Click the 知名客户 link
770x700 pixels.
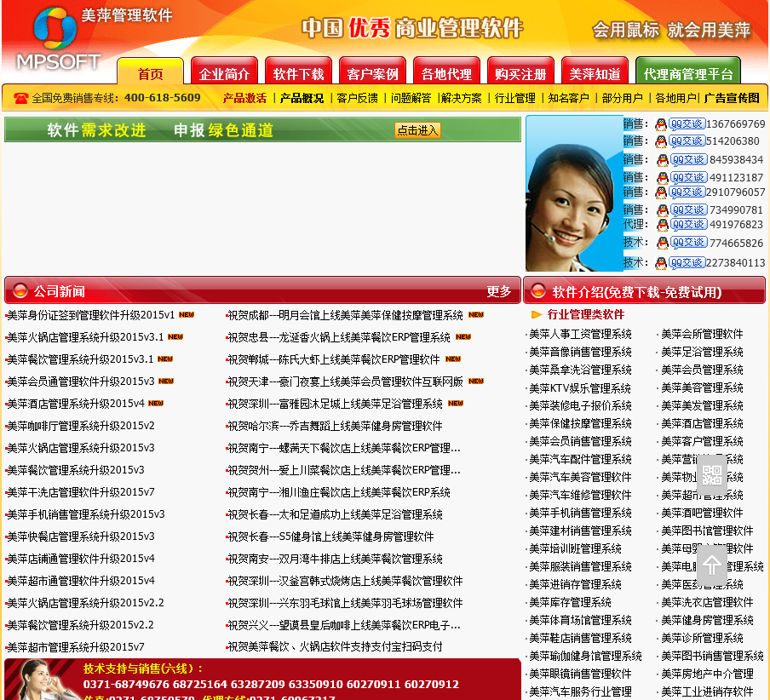coord(569,98)
